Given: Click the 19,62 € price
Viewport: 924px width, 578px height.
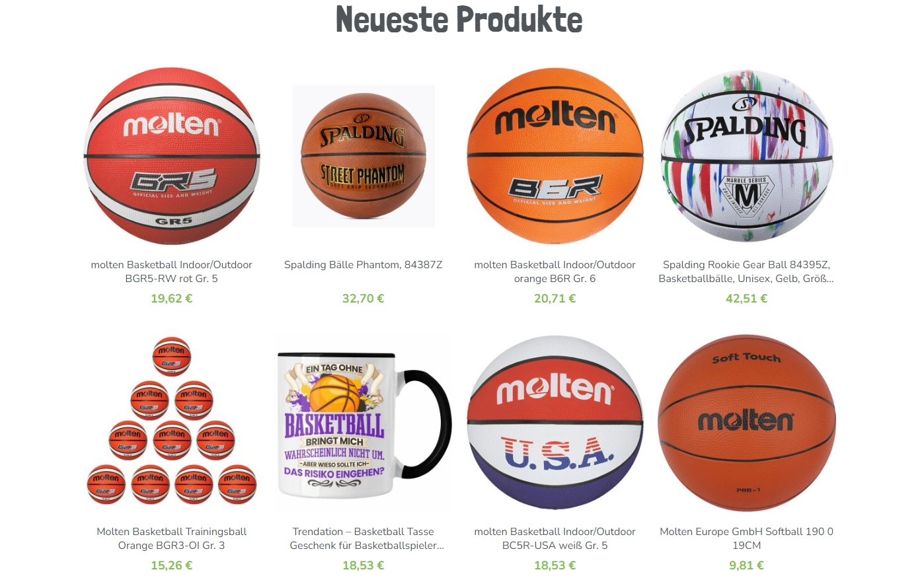Looking at the screenshot, I should click(172, 299).
